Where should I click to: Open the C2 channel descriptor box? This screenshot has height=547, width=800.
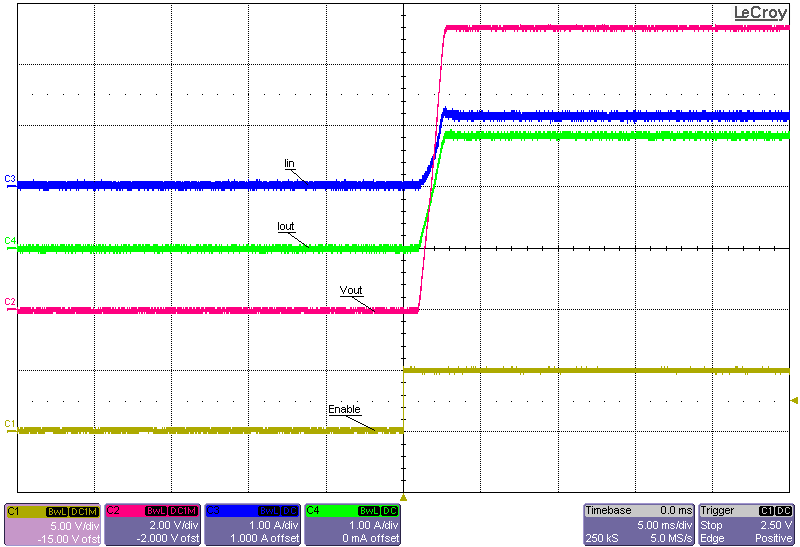(153, 524)
